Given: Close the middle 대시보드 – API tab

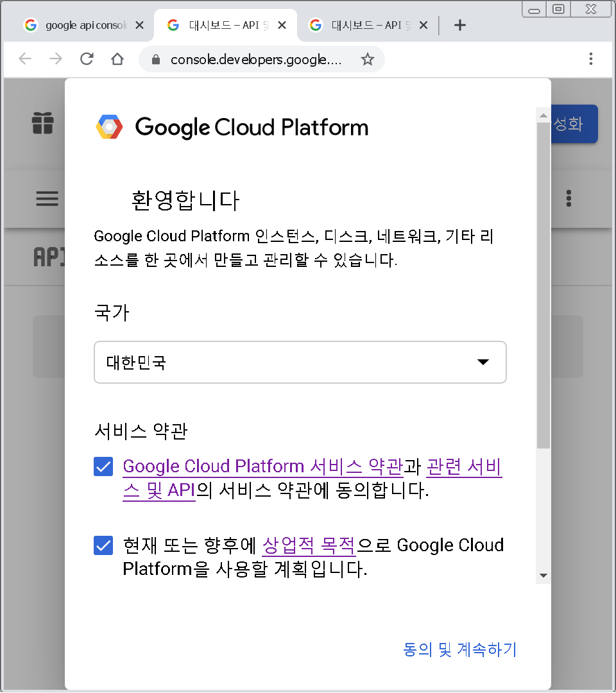Looking at the screenshot, I should coord(282,25).
